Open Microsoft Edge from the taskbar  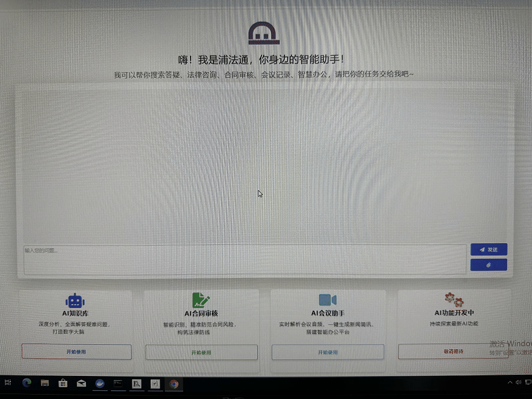[27, 383]
